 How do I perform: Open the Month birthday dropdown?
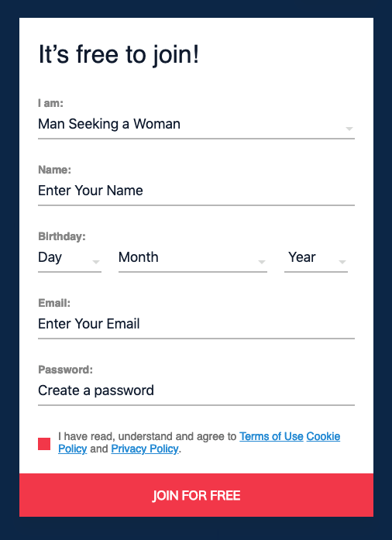pos(193,258)
